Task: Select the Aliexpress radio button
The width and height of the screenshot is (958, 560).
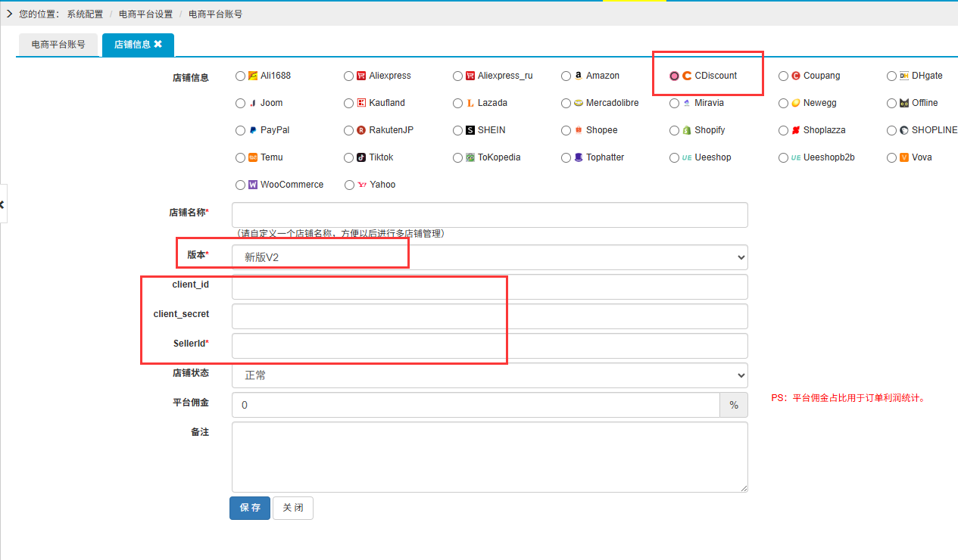Action: 348,76
